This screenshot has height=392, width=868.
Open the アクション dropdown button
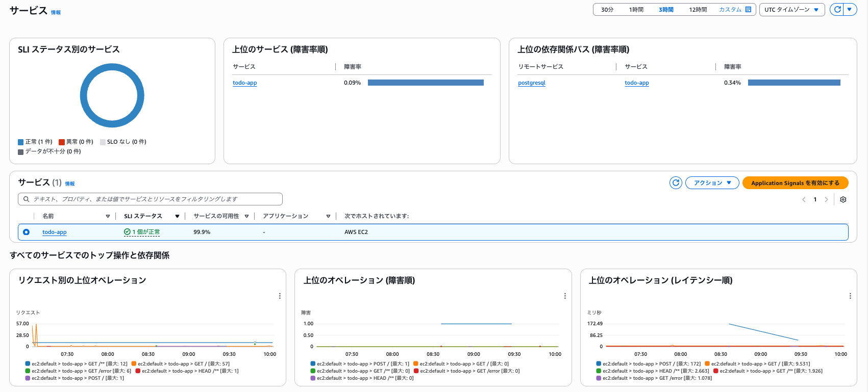(712, 182)
